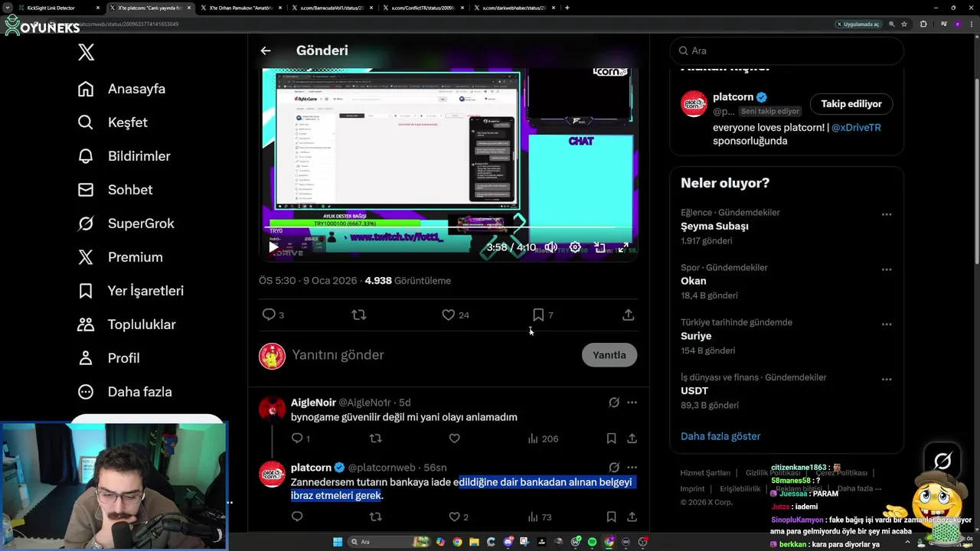Image resolution: width=980 pixels, height=551 pixels.
Task: Open Windows Start menu
Action: click(x=337, y=542)
